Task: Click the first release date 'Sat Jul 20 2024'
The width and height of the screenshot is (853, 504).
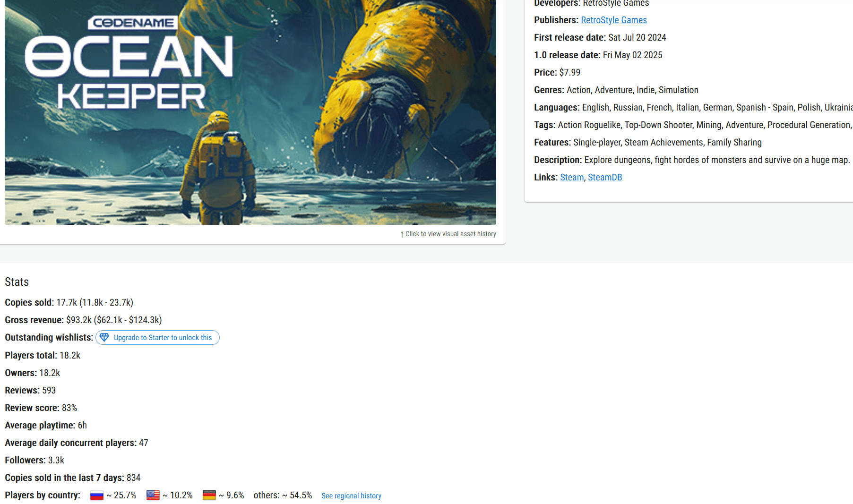Action: click(637, 37)
